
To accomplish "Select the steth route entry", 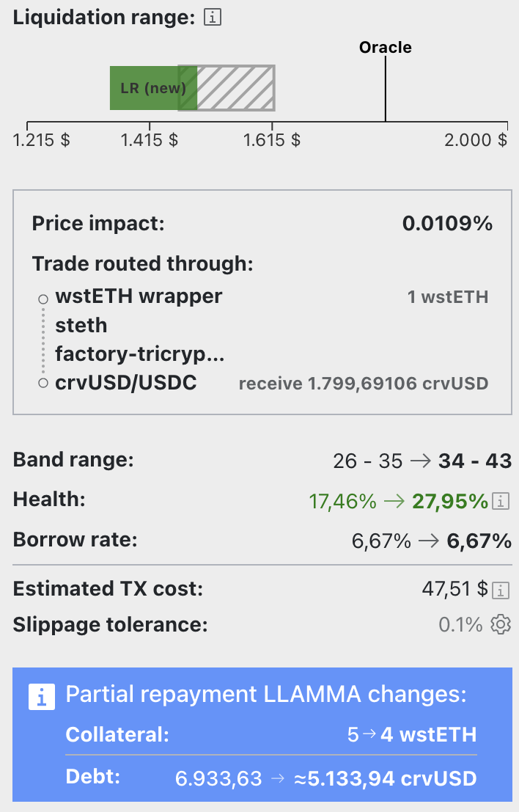I will [81, 326].
